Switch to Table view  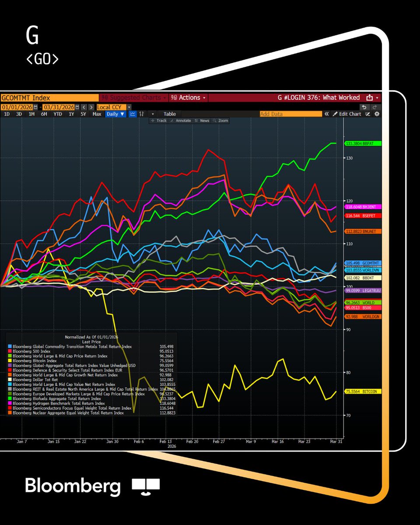(170, 114)
